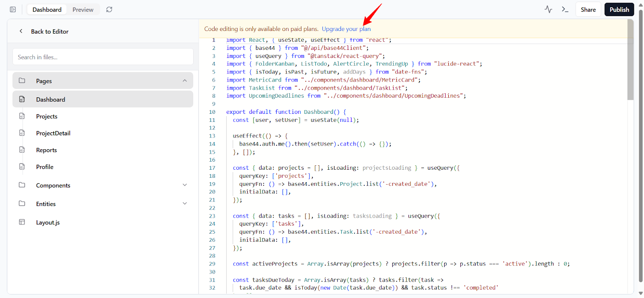The height and width of the screenshot is (298, 644).
Task: Switch to the Dashboard tab
Action: (47, 9)
